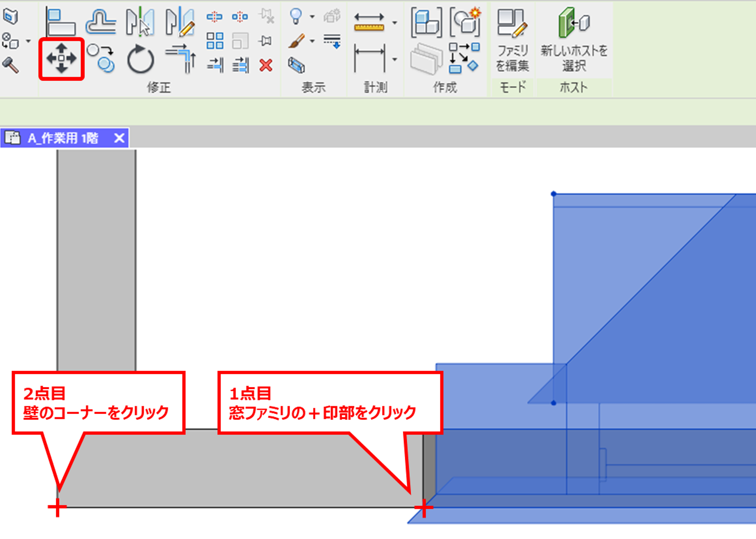The height and width of the screenshot is (539, 756).
Task: Select the Copy tool
Action: [x=101, y=58]
